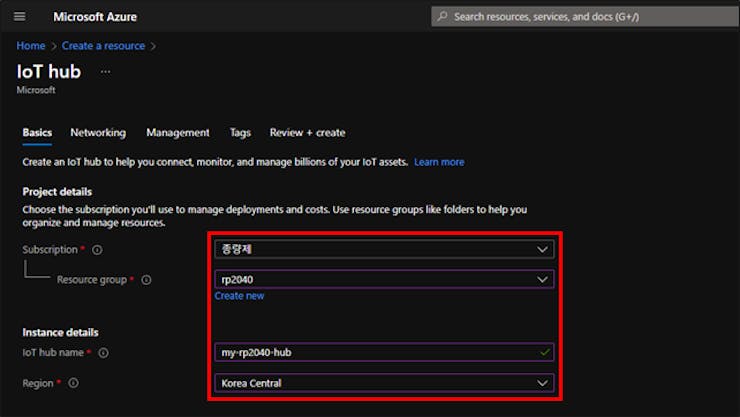Open the Tags tab
Image resolution: width=740 pixels, height=417 pixels.
point(240,133)
